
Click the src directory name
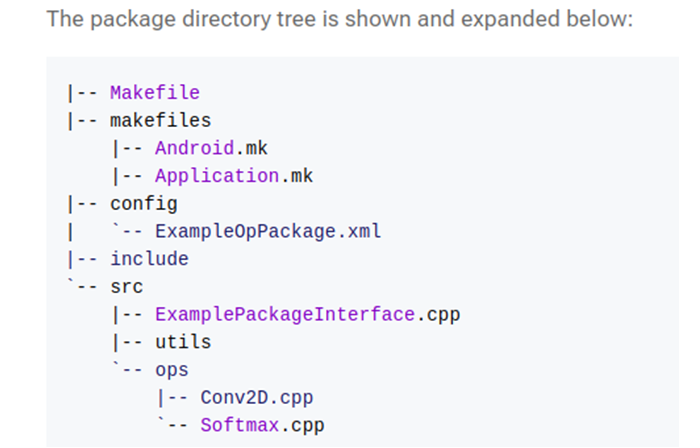pos(127,287)
